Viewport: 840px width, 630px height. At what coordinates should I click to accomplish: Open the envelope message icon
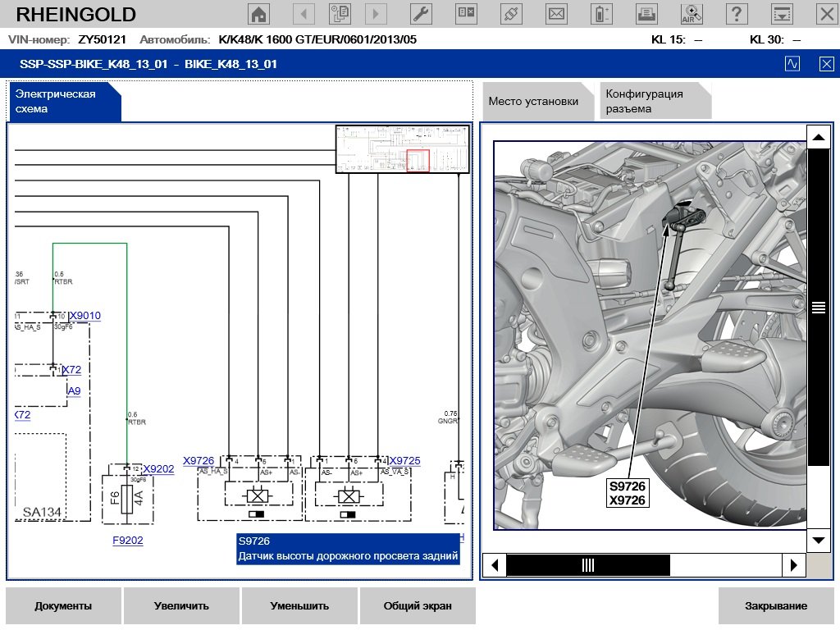[557, 14]
